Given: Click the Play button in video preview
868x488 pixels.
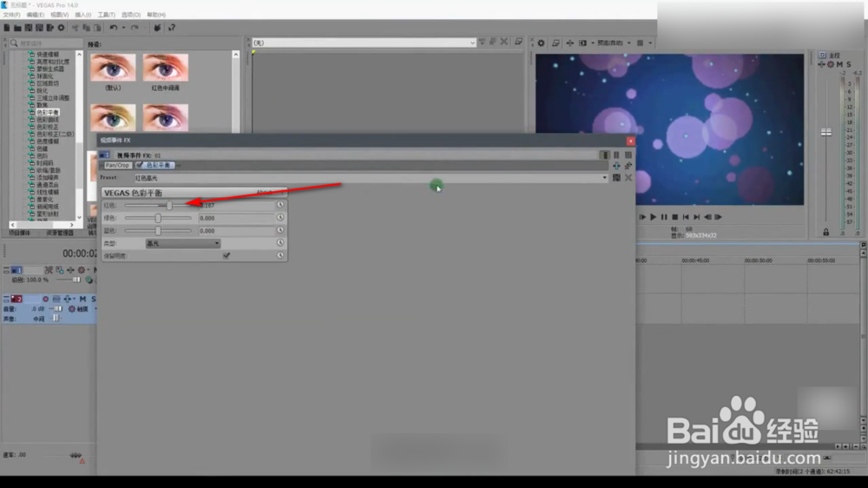Looking at the screenshot, I should [654, 217].
